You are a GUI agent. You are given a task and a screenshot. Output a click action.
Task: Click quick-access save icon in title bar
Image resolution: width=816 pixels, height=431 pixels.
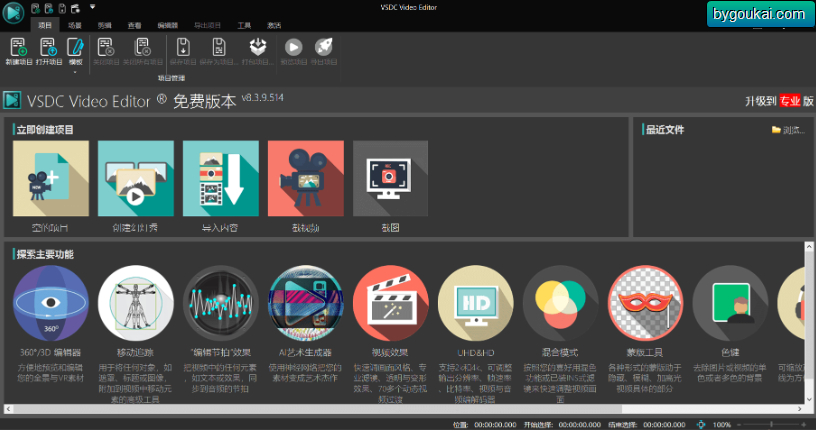pyautogui.click(x=62, y=8)
